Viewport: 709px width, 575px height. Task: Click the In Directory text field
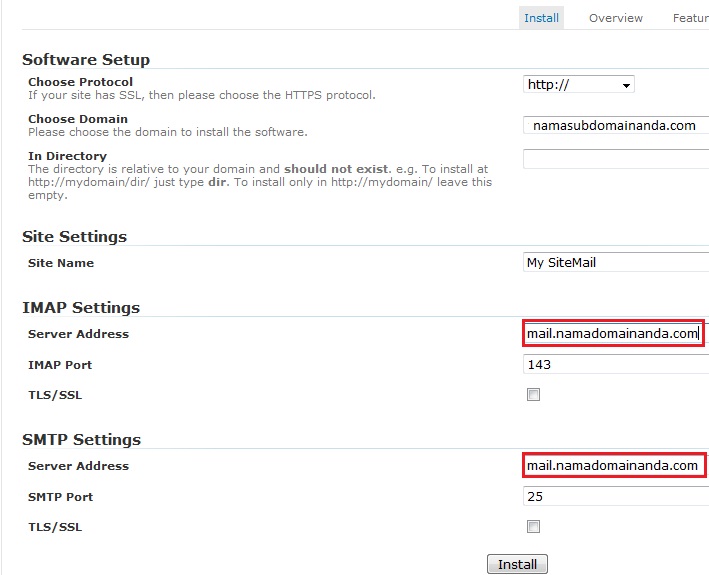(x=615, y=159)
